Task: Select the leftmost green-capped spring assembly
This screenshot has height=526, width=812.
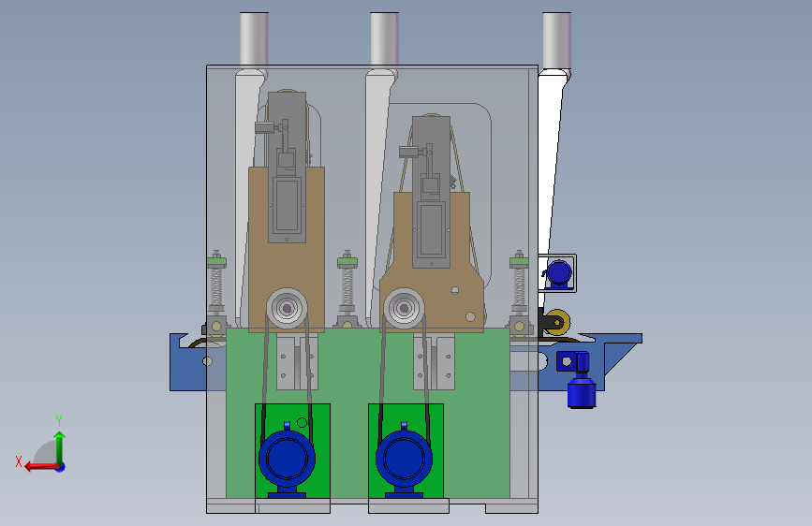Action: (x=216, y=293)
